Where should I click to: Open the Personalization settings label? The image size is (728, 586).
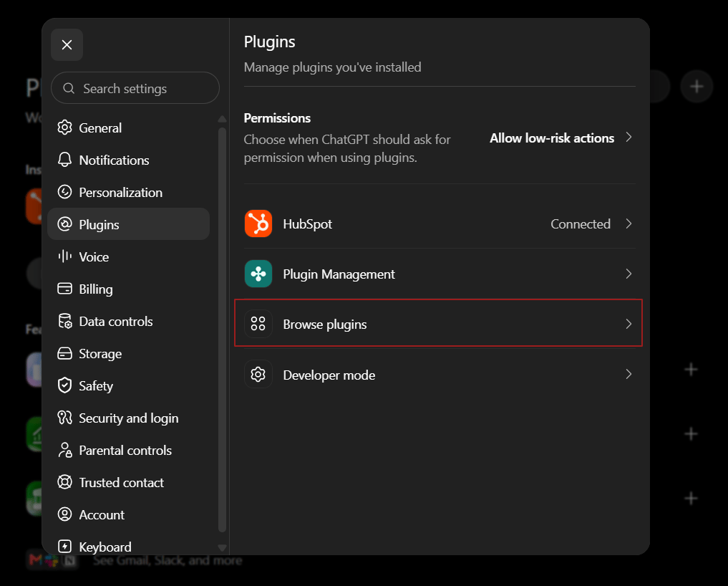121,193
